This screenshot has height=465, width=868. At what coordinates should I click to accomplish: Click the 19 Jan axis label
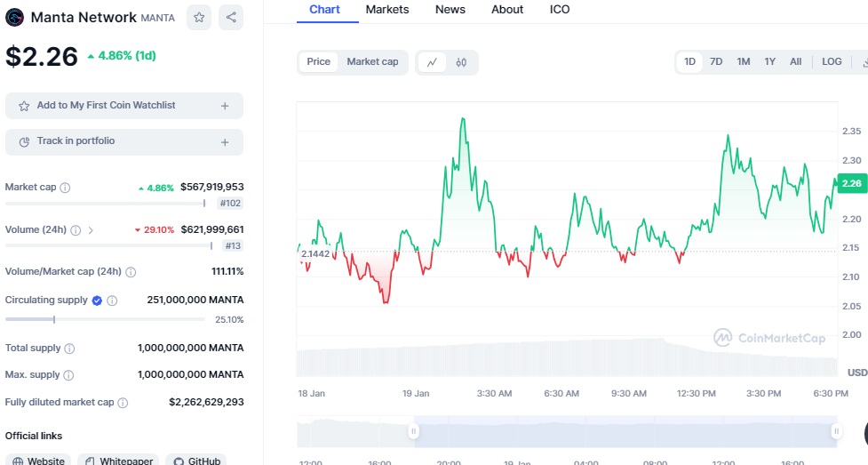coord(416,394)
